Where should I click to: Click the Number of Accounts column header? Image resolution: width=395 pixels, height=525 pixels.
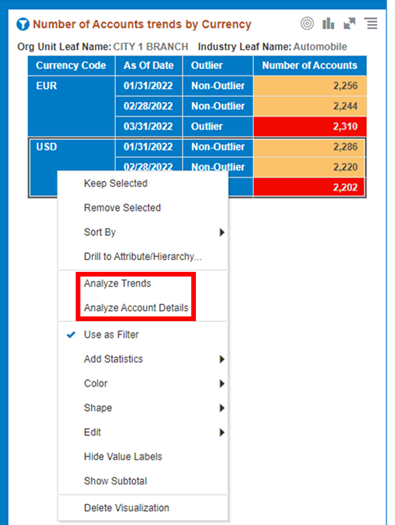(x=310, y=66)
